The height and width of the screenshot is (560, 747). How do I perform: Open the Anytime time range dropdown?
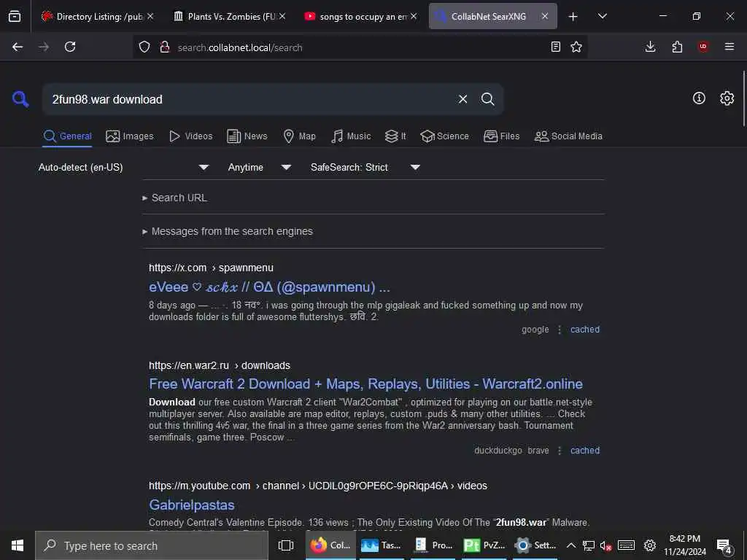click(260, 167)
